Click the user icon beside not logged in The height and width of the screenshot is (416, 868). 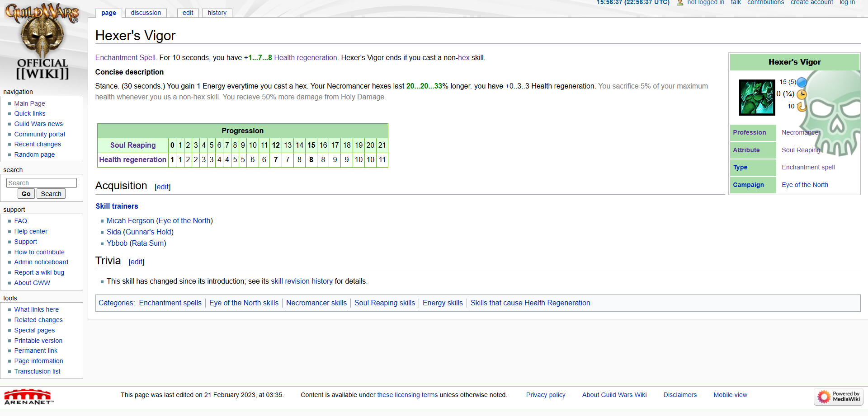pyautogui.click(x=680, y=3)
